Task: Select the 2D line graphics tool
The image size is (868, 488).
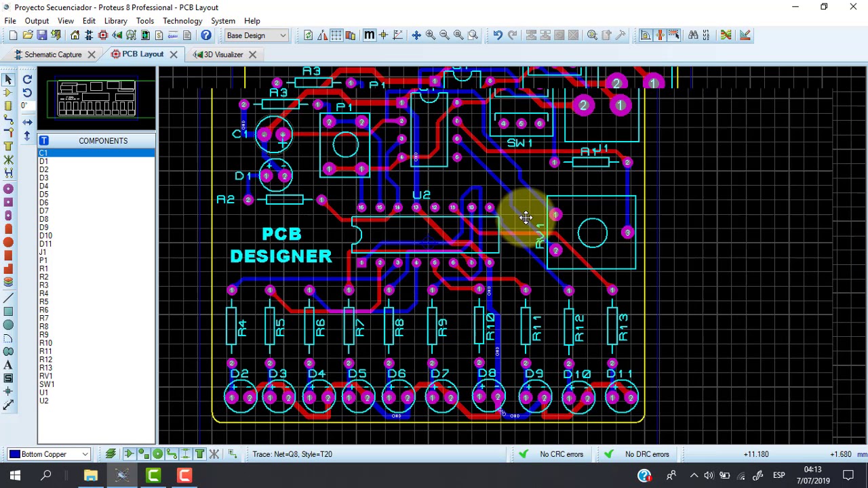Action: (8, 298)
